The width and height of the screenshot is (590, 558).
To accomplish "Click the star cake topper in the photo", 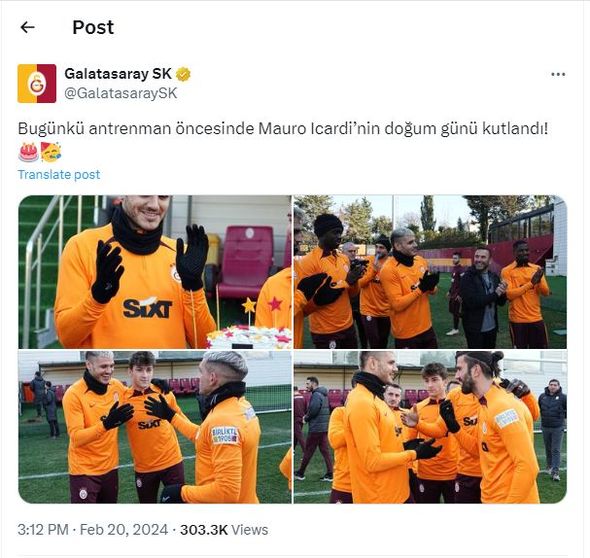I will [249, 306].
